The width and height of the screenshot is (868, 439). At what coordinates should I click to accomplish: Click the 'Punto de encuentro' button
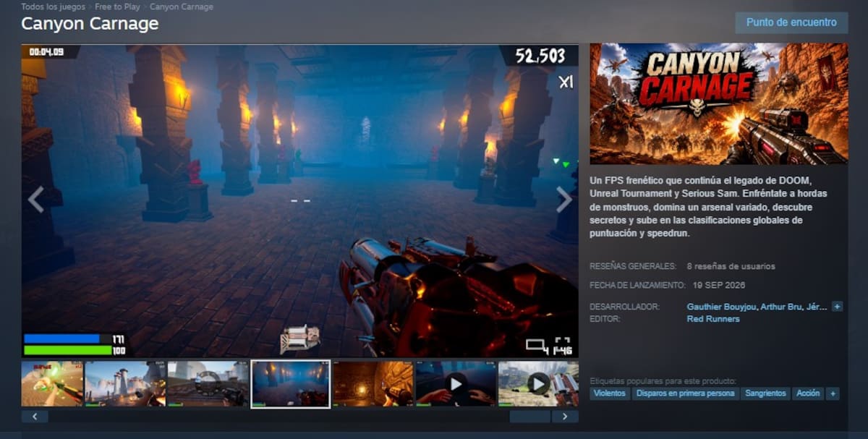point(791,22)
